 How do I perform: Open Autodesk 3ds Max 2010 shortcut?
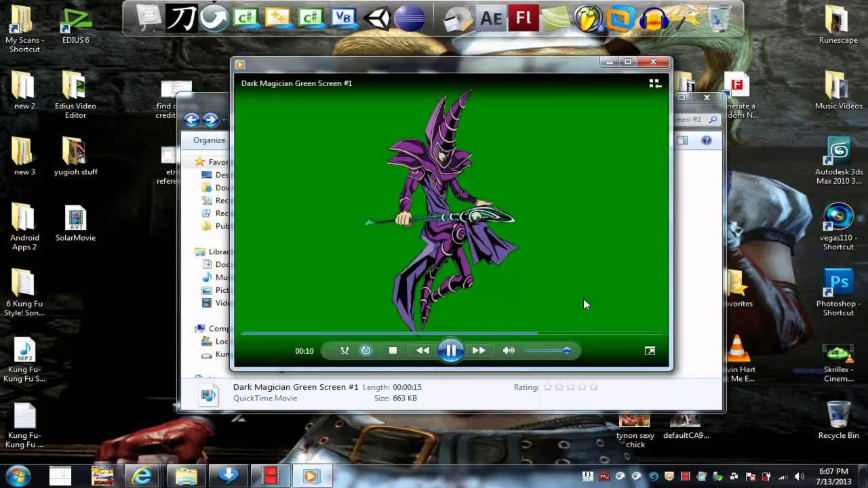pos(838,161)
